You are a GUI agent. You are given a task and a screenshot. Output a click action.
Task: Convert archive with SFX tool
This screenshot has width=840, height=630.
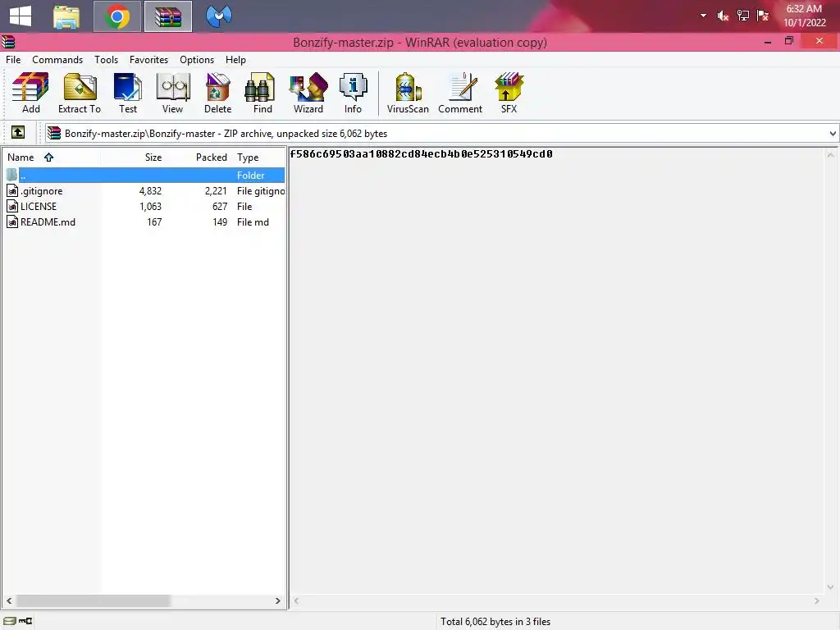point(509,94)
